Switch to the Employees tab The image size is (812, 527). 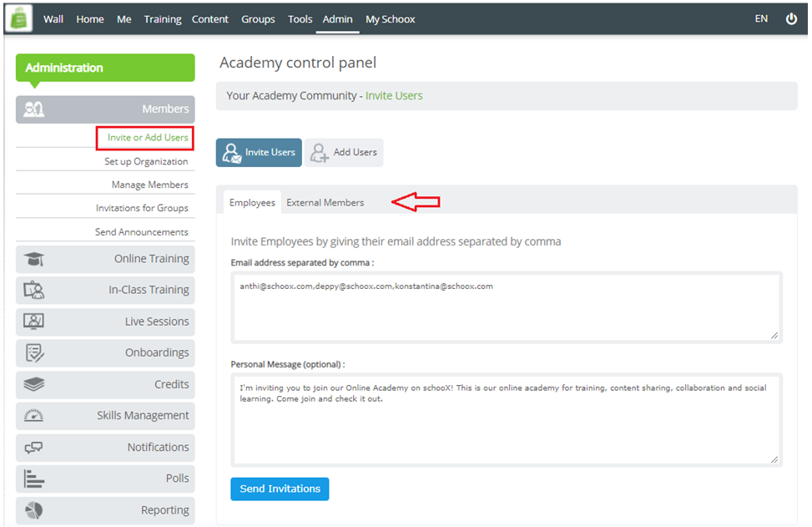tap(252, 203)
